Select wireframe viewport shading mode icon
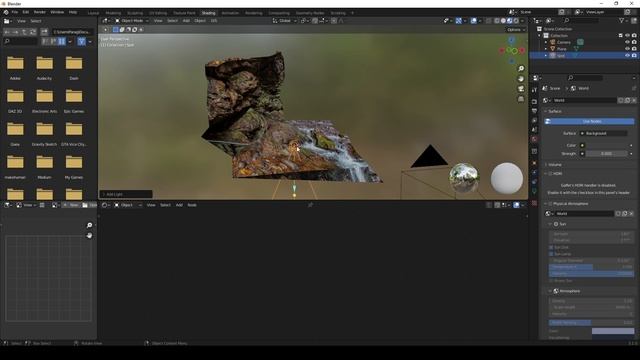The height and width of the screenshot is (360, 640). [x=497, y=21]
